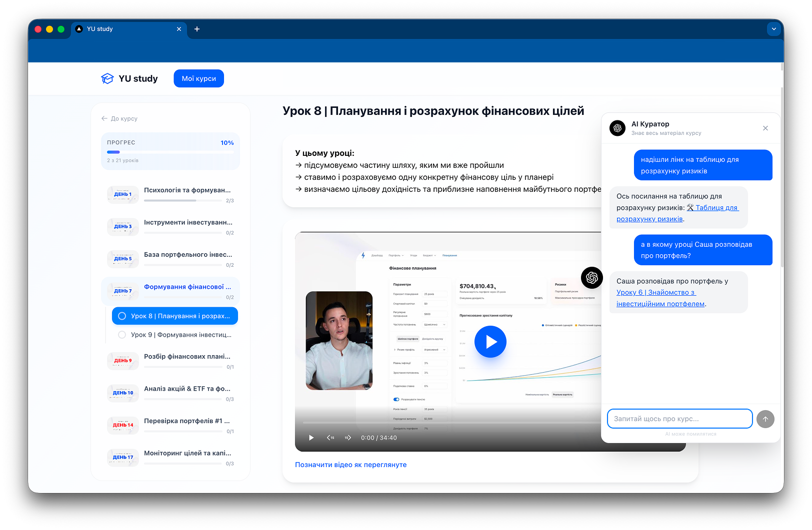812x530 pixels.
Task: Collapse the ДЕНЬ 7 Формування фінансової section
Action: point(170,290)
